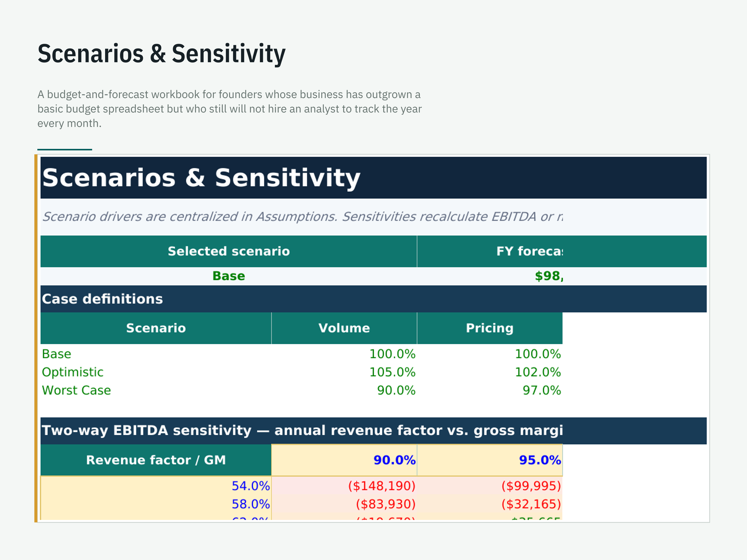The image size is (747, 560).
Task: Select Worst Case pricing 97.0% cell
Action: coord(490,390)
